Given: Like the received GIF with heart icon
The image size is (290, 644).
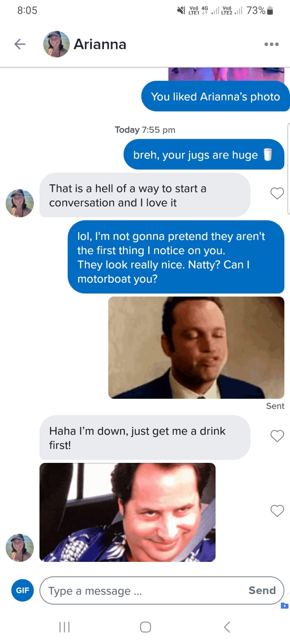Looking at the screenshot, I should pos(277,511).
